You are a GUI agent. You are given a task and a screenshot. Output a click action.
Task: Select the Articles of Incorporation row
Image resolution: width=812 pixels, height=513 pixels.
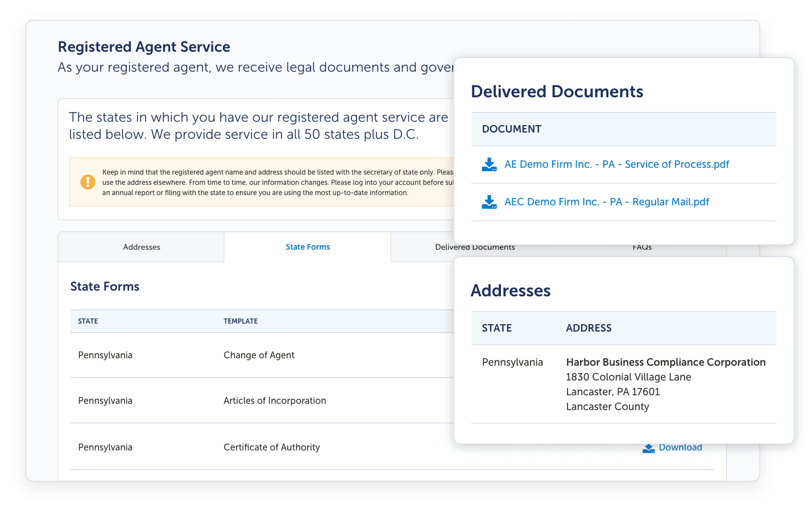click(275, 400)
